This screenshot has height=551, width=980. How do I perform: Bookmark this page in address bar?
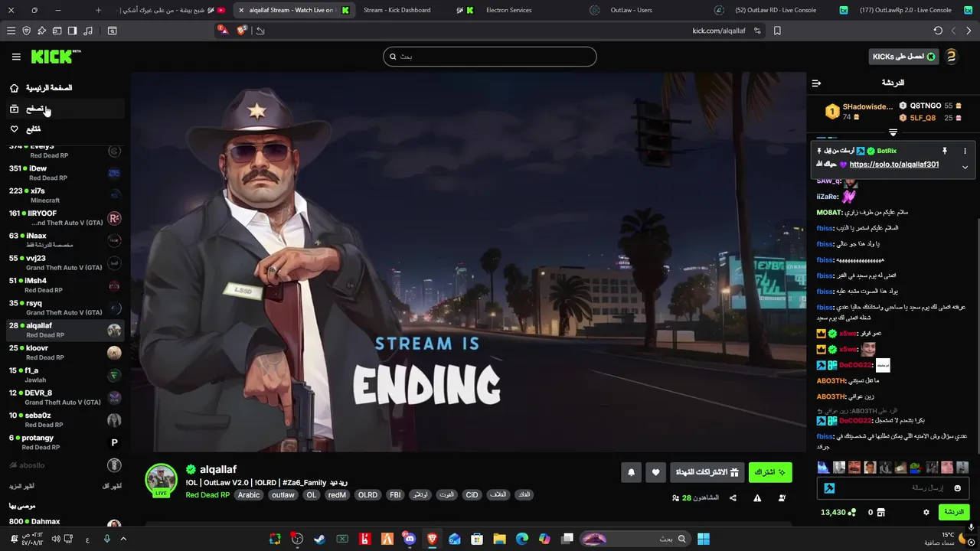[x=777, y=31]
